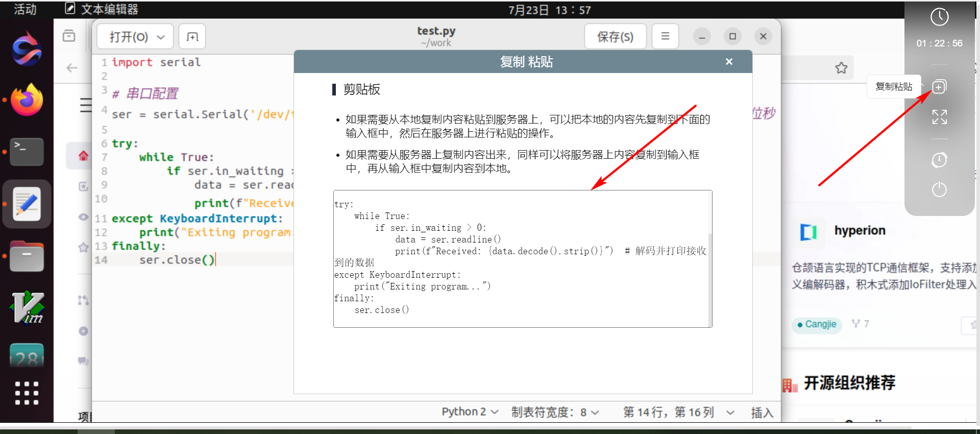Close the 复制 粘贴 dialog
The width and height of the screenshot is (980, 434).
tap(729, 61)
